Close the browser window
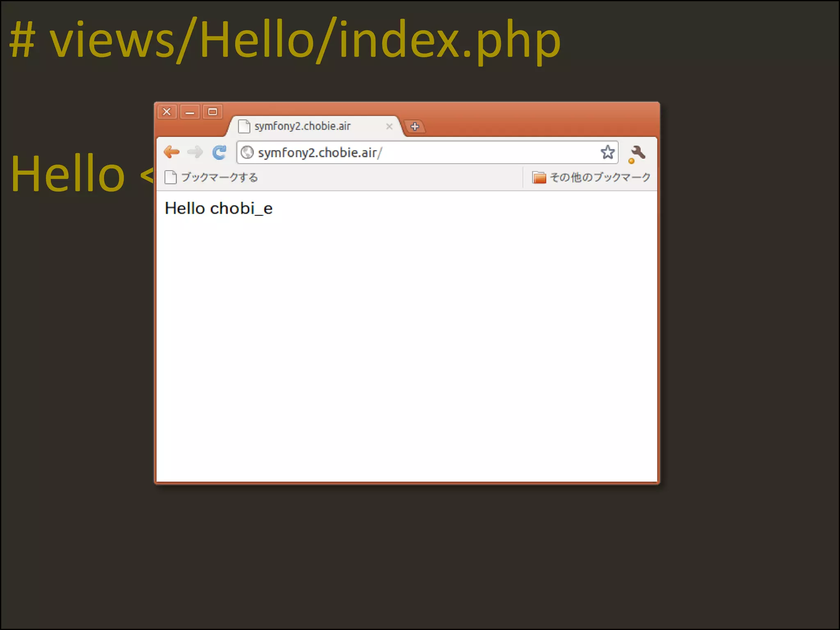 (167, 112)
